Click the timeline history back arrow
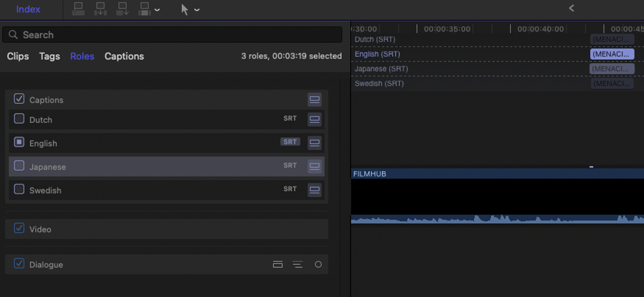 572,8
